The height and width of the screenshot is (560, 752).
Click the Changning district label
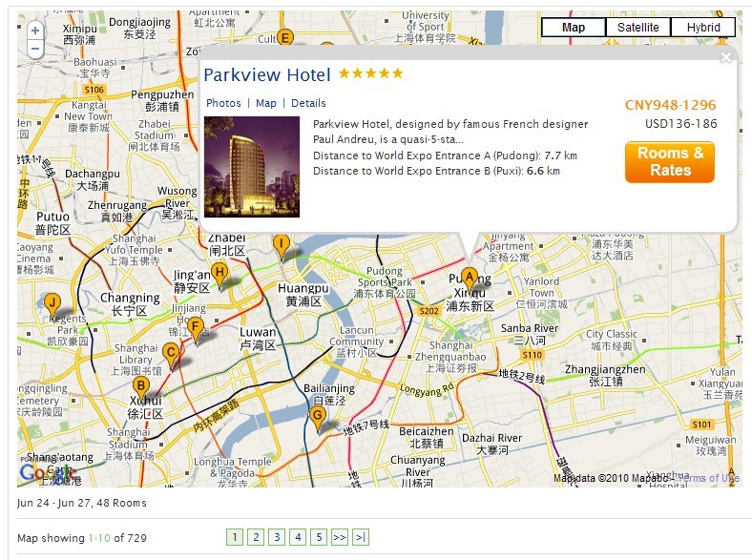[130, 304]
